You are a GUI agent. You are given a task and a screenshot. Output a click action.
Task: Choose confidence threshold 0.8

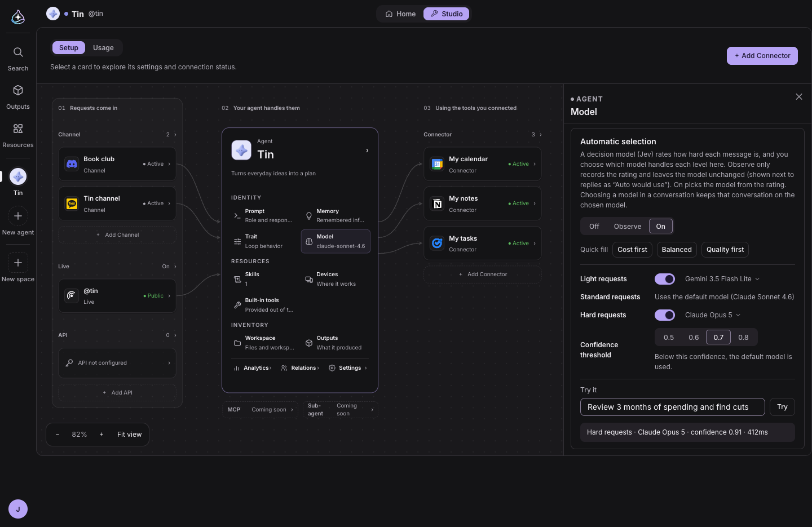(744, 338)
